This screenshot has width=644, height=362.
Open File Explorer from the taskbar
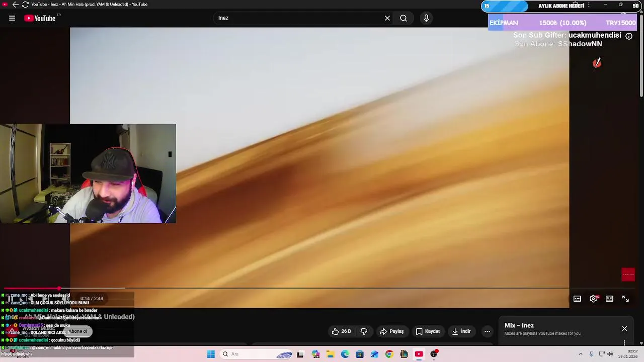[x=330, y=354]
